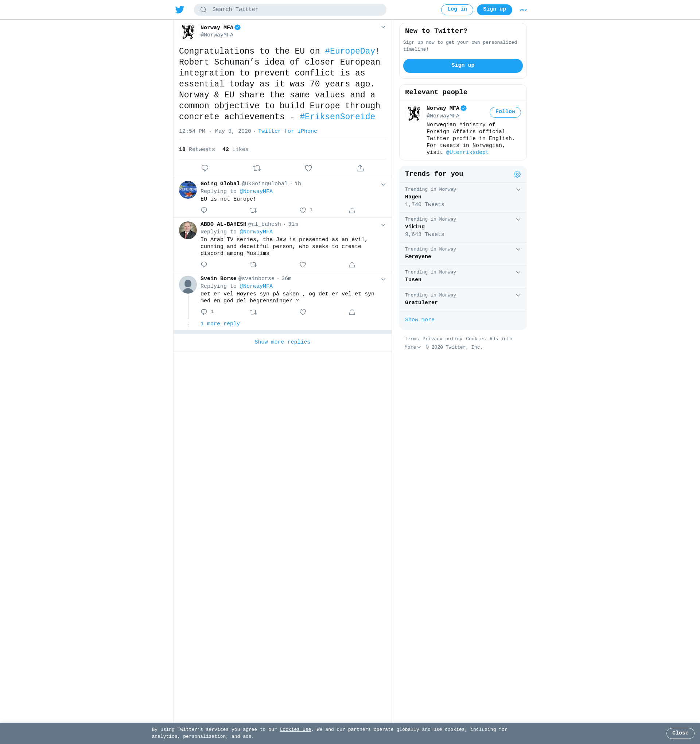
Task: Expand options chevron on Norway MFA tweet
Action: point(383,27)
